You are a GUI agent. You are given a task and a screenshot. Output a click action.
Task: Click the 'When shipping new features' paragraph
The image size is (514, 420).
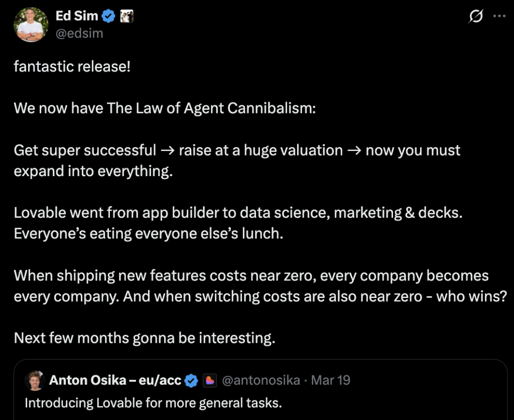[251, 286]
